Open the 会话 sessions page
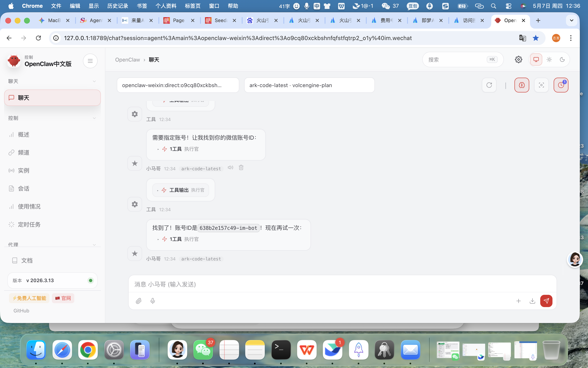The height and width of the screenshot is (368, 588). coord(52,189)
